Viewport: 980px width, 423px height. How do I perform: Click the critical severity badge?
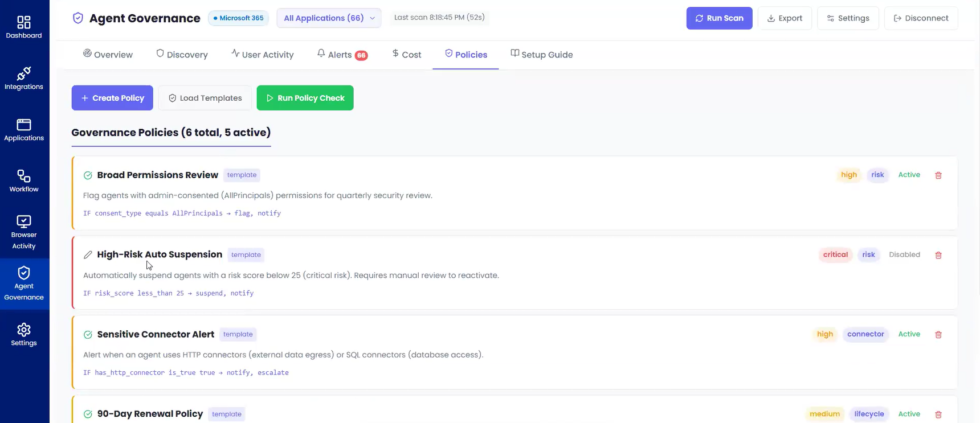835,254
